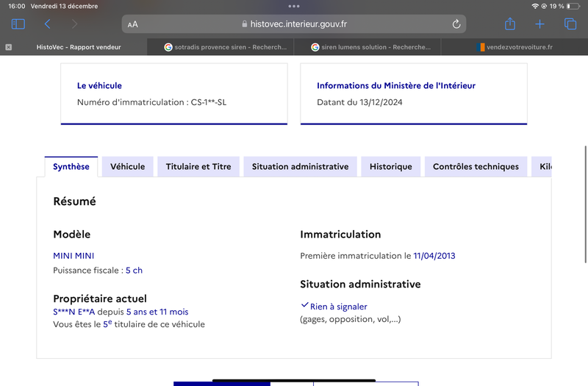Tap the 5 ch fiscal power value

tap(134, 271)
